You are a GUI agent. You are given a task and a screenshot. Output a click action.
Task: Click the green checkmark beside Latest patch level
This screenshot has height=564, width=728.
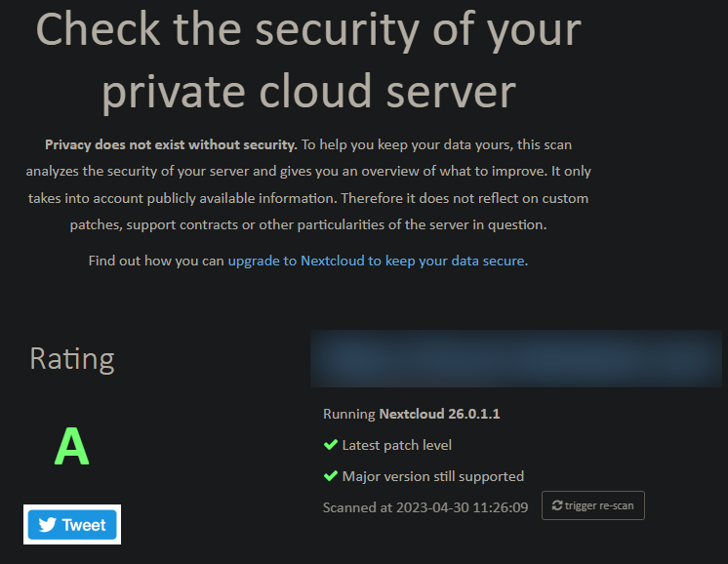tap(330, 445)
